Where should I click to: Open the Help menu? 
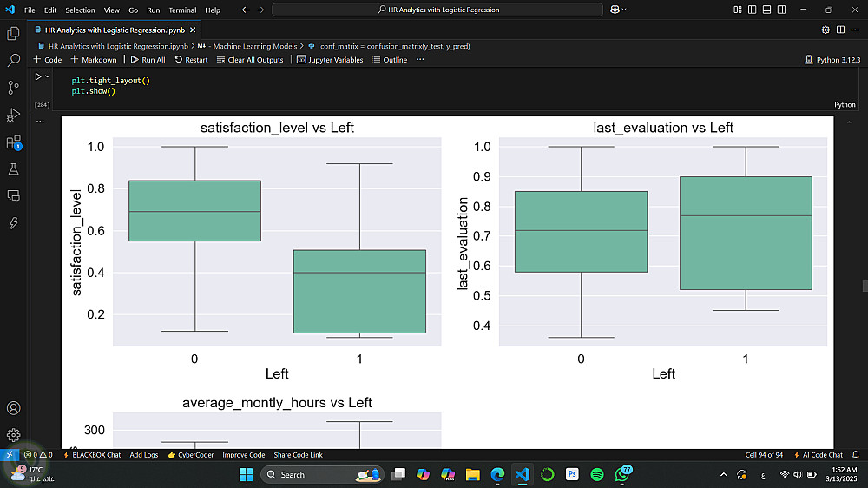213,10
